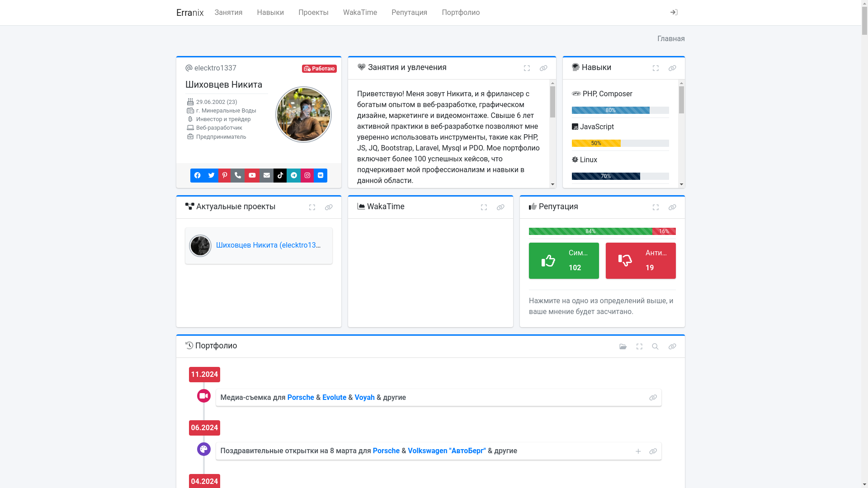Copy link of Занятия и увлечения card
This screenshot has height=488, width=868.
coord(543,68)
